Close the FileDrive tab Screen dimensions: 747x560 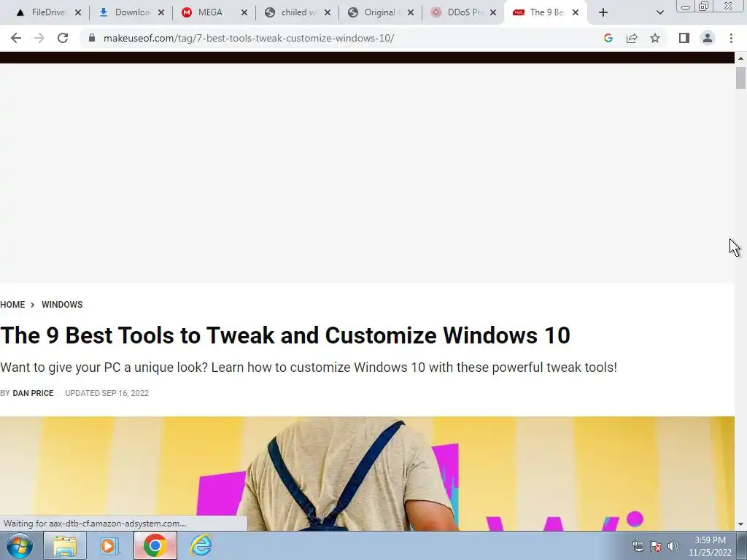[78, 12]
